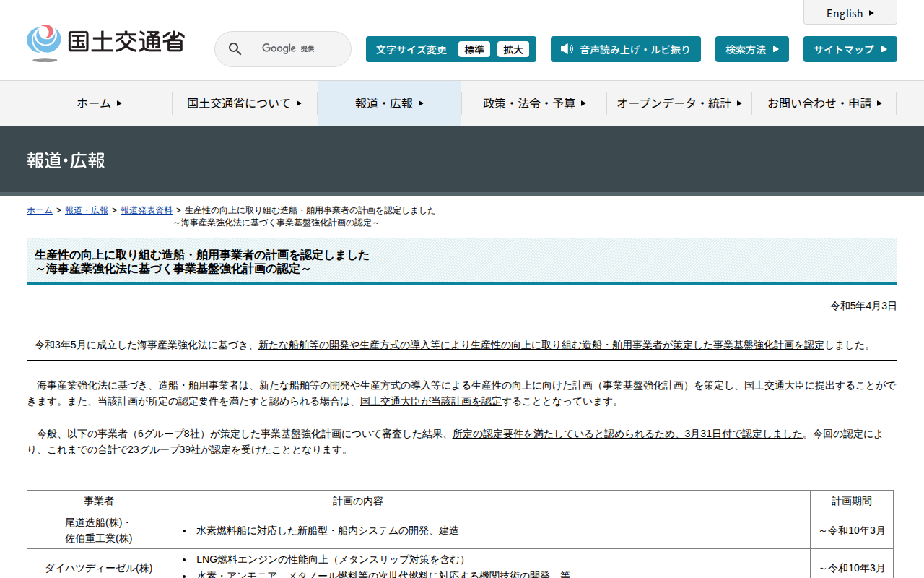Image resolution: width=924 pixels, height=578 pixels.
Task: Expand 国土交通省について menu
Action: 245,103
